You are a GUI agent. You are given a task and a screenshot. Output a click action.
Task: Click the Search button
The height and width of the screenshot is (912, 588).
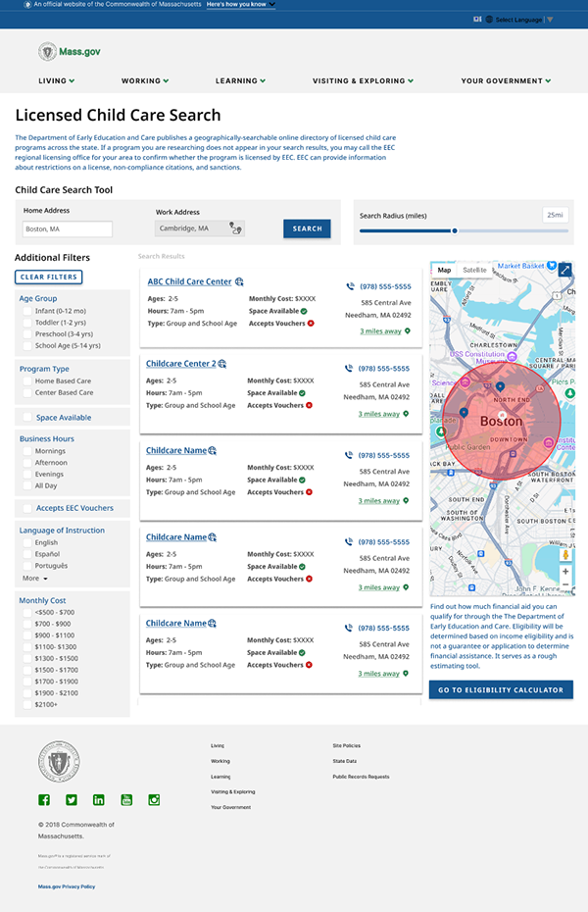[307, 228]
